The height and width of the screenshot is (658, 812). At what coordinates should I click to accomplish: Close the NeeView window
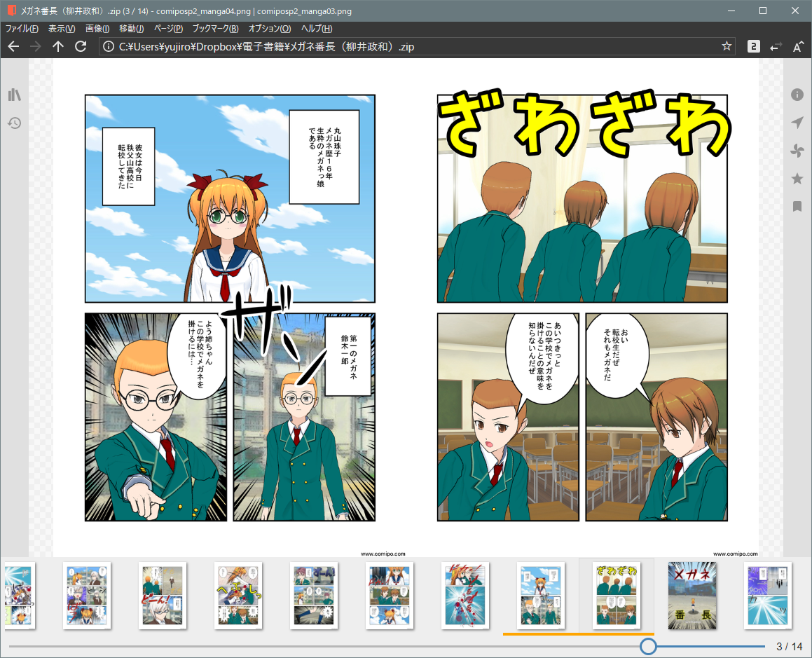click(795, 11)
